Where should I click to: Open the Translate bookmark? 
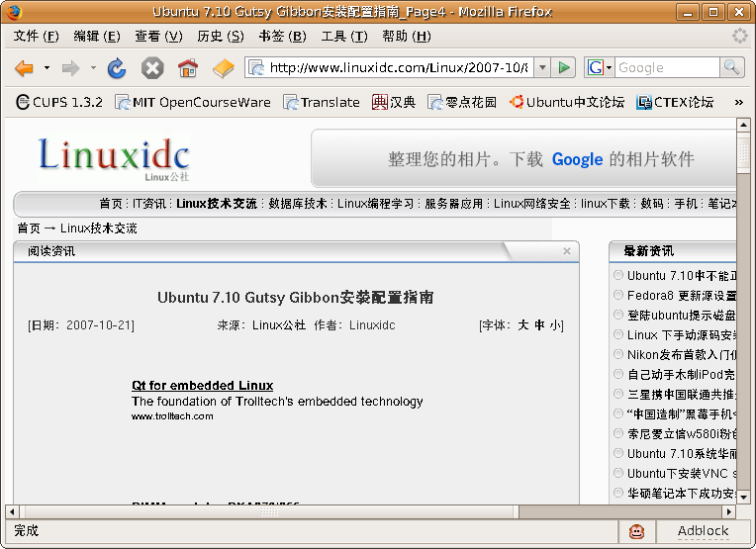click(x=322, y=102)
